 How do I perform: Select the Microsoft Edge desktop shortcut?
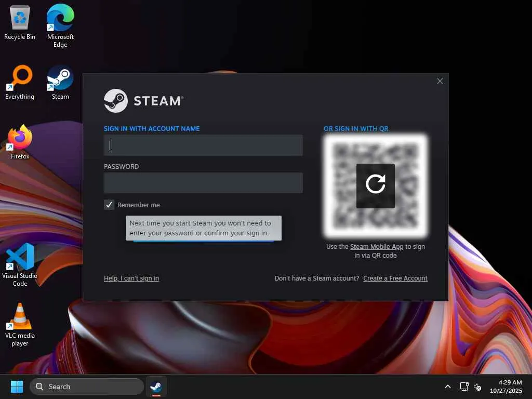click(x=60, y=26)
